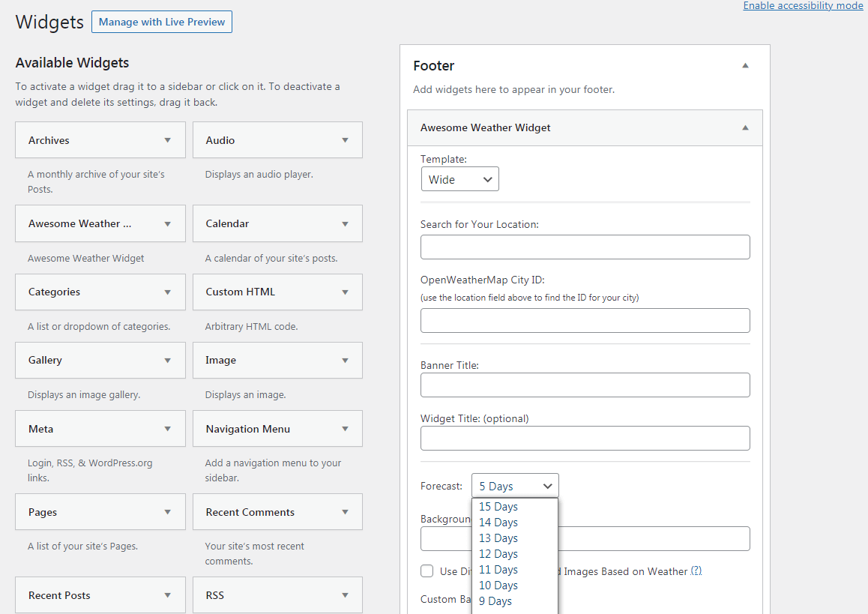Screen dimensions: 868x614
Task: Click Manage with Live Preview button
Action: [162, 22]
